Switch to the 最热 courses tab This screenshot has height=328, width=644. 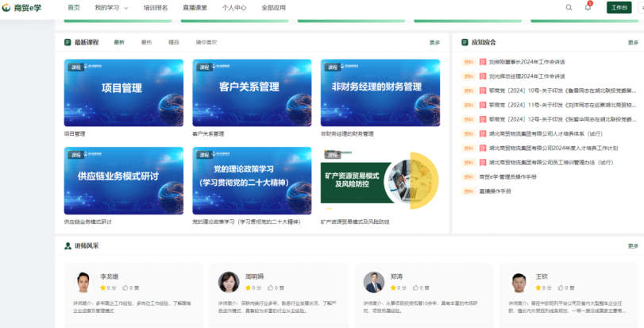coord(146,42)
